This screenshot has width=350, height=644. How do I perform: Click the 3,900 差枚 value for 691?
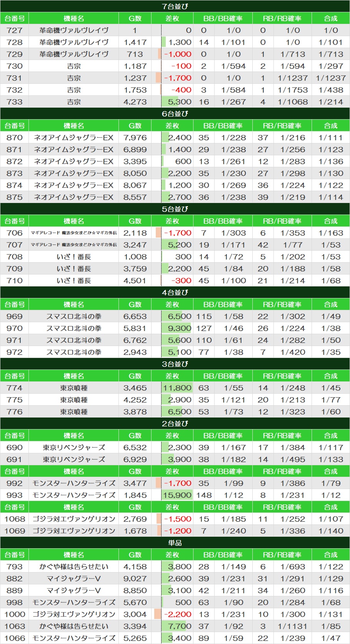180,459
